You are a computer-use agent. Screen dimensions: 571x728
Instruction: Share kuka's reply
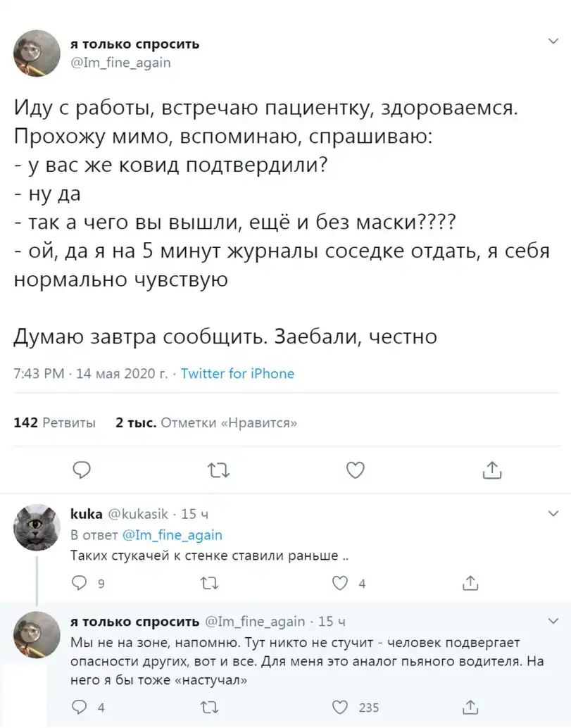click(x=470, y=583)
